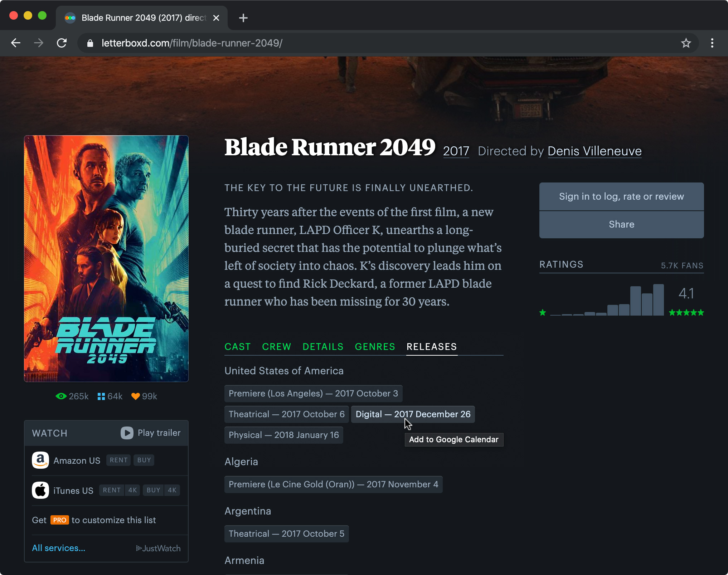Click the blue lists grid icon

coord(101,396)
